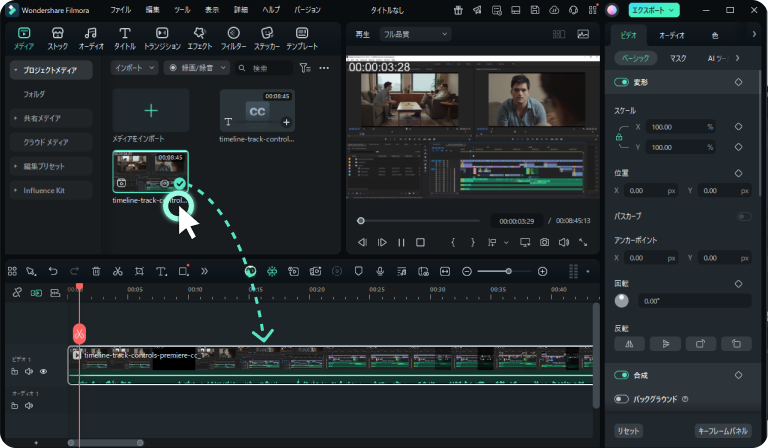Open the 録画/録音 dropdown

coord(197,68)
